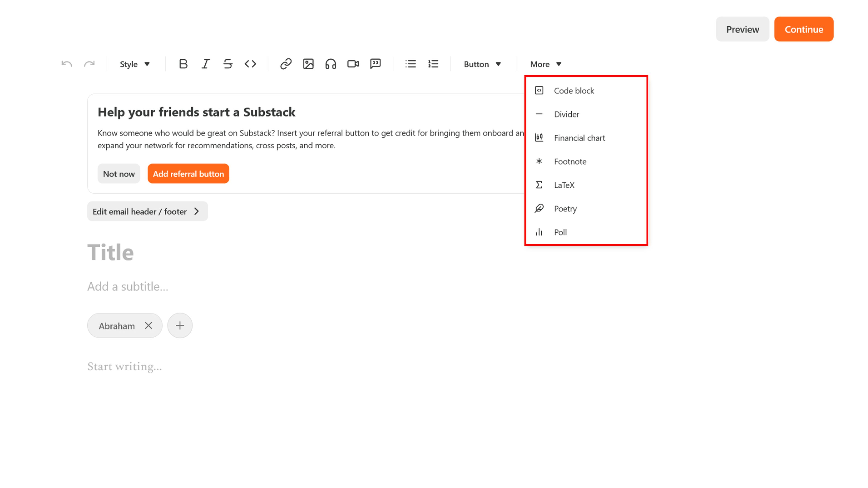Select Footnote from the More menu
This screenshot has width=868, height=488.
coord(570,161)
